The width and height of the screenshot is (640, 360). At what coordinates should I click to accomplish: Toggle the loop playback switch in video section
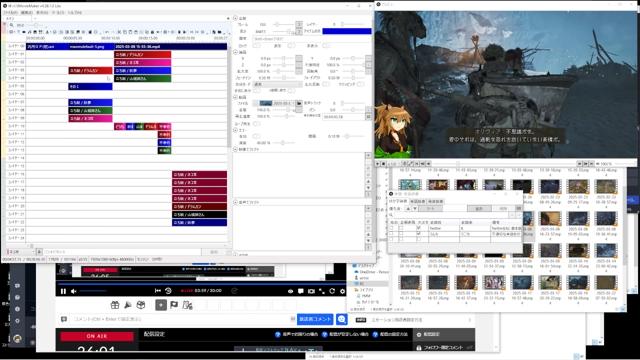click(x=257, y=123)
